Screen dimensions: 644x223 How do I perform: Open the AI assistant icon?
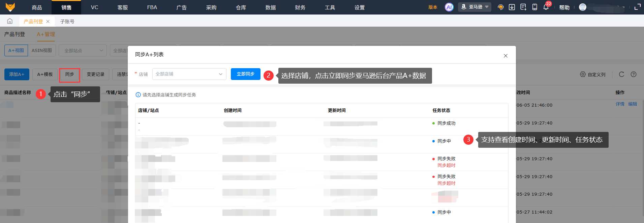coord(449,7)
